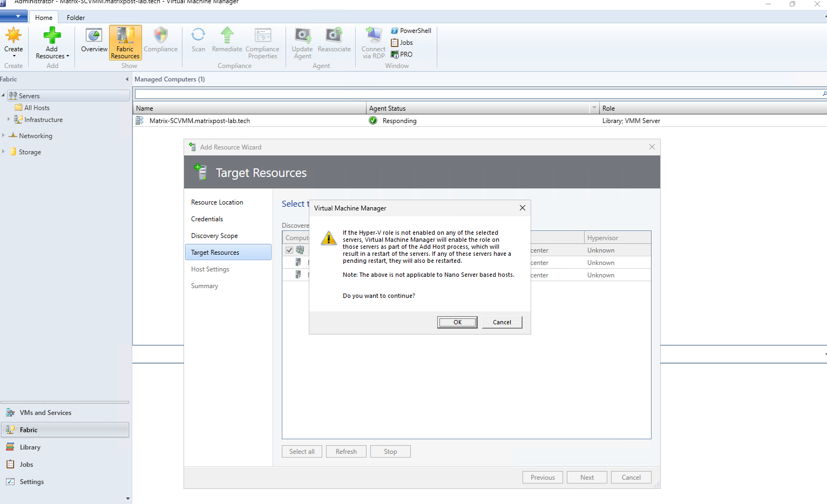Collapse the Fabric navigation pane
Image resolution: width=827 pixels, height=504 pixels.
pos(127,79)
